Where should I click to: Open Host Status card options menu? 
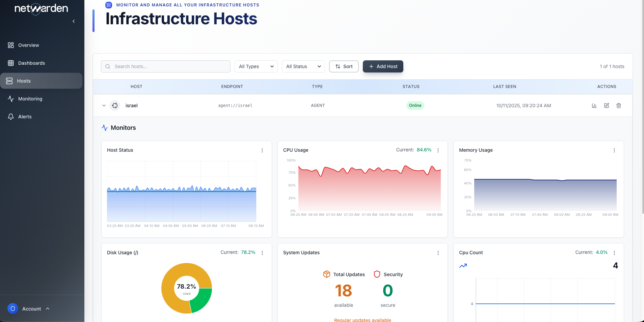tap(262, 150)
